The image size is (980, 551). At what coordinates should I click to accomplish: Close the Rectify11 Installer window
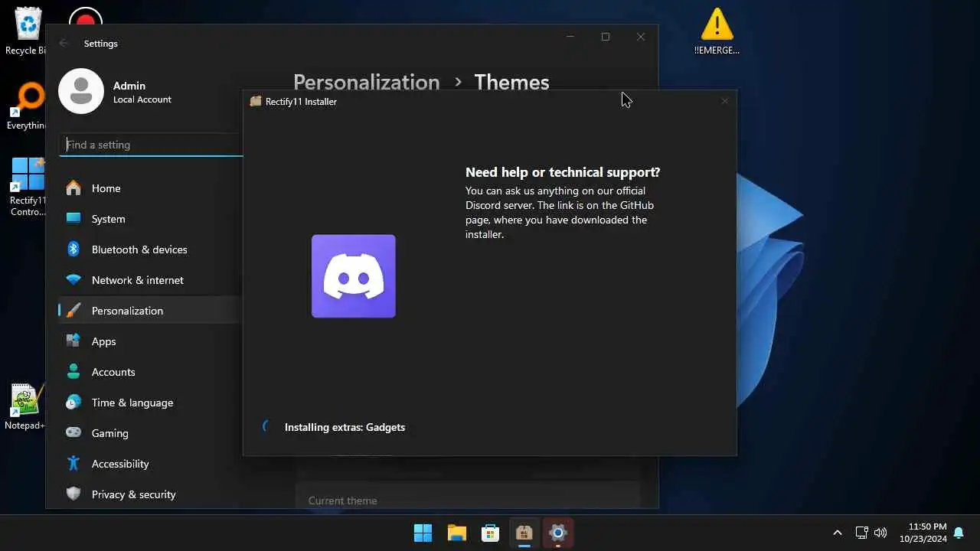click(x=724, y=101)
